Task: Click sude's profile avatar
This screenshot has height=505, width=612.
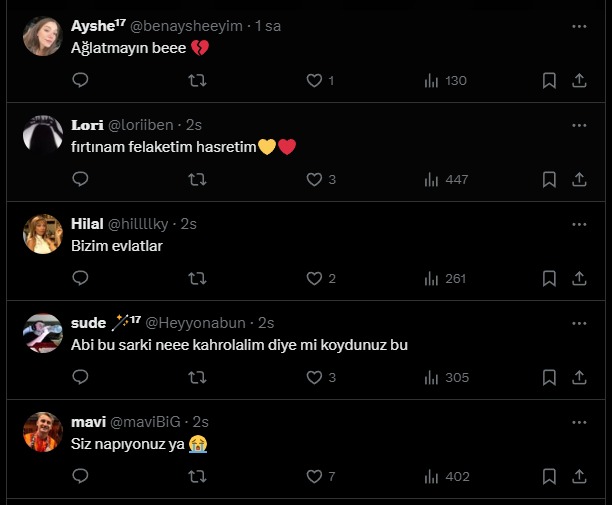Action: point(42,332)
